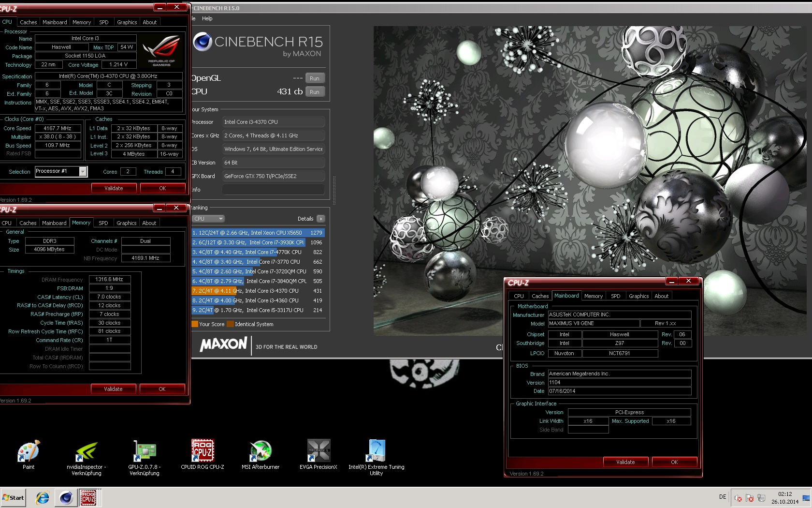This screenshot has height=508, width=812.
Task: Click the Info input field in Cinebench
Action: 273,190
